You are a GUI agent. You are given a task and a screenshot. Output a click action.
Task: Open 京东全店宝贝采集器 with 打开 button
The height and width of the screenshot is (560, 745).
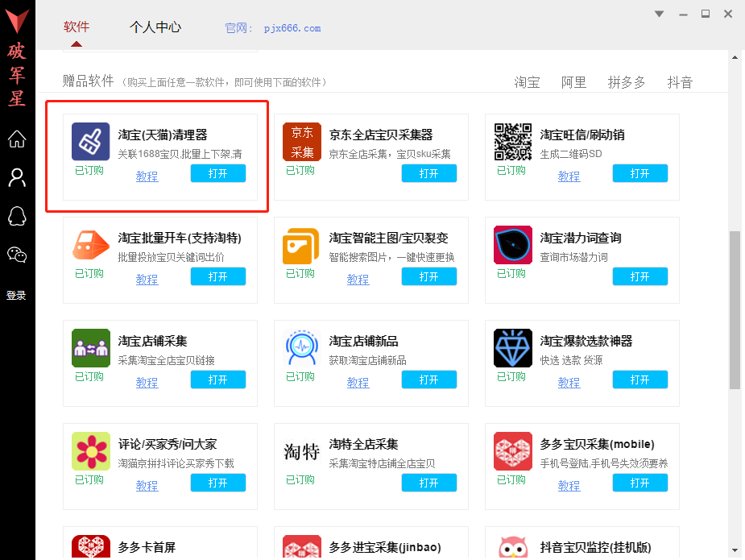coord(429,173)
